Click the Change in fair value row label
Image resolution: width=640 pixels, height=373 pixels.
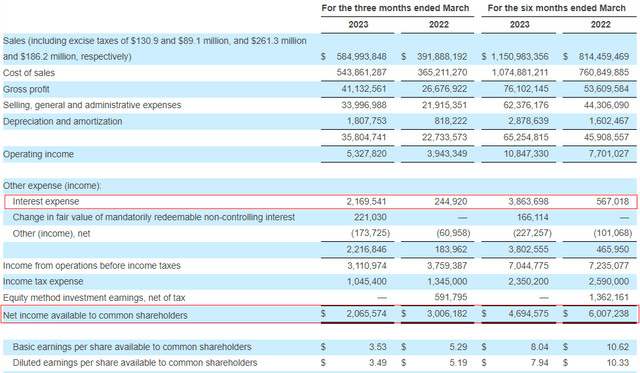(153, 218)
